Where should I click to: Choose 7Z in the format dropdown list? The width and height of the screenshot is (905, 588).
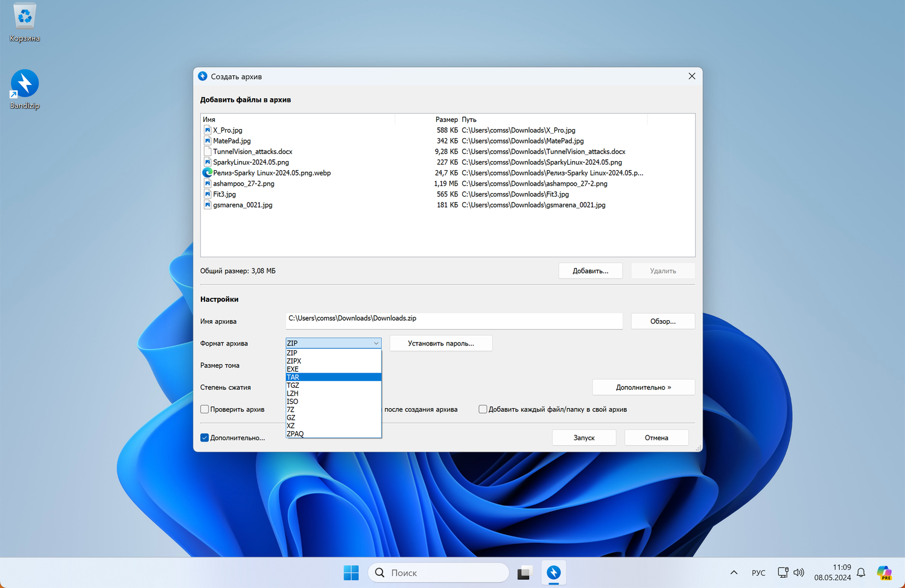point(333,409)
